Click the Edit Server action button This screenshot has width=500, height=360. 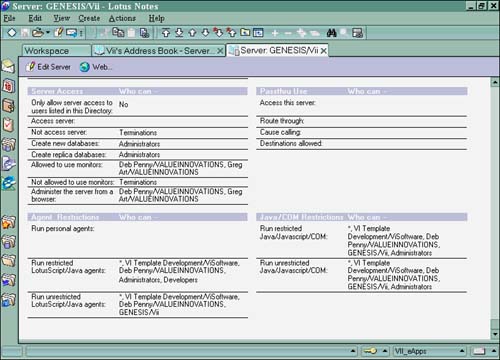tap(48, 67)
